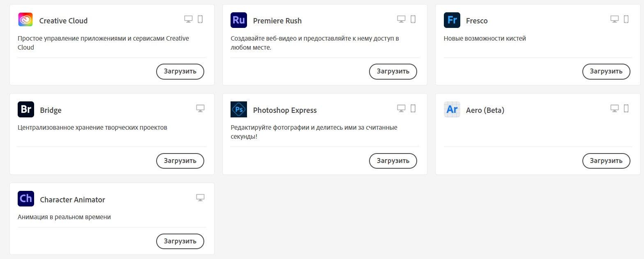Click the Premiere Rush Ru icon
The height and width of the screenshot is (259, 644).
click(x=239, y=20)
